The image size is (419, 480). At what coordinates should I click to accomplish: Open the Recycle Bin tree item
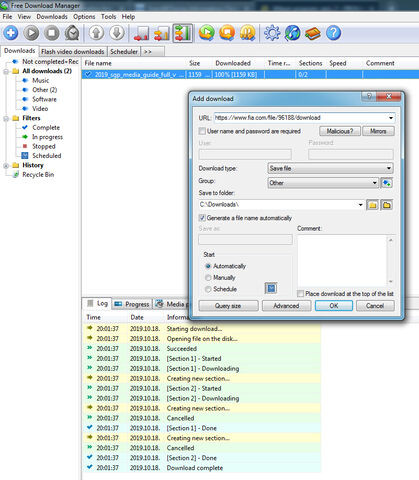38,175
